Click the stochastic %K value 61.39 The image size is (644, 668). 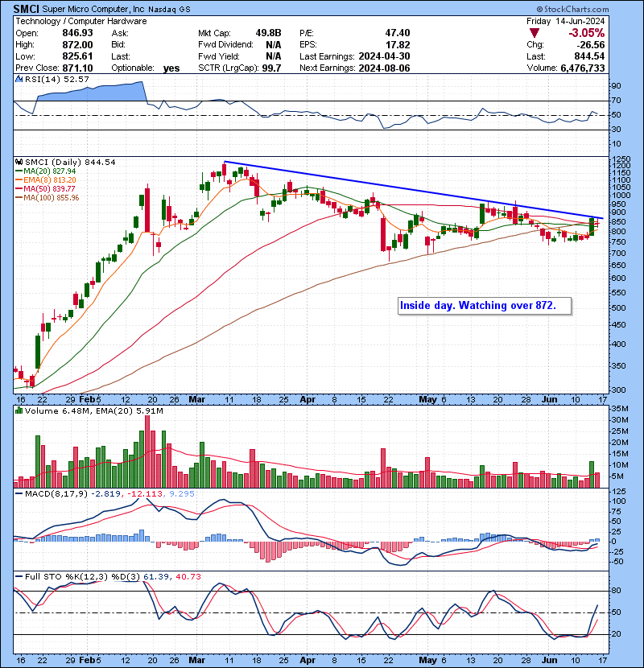pos(155,577)
